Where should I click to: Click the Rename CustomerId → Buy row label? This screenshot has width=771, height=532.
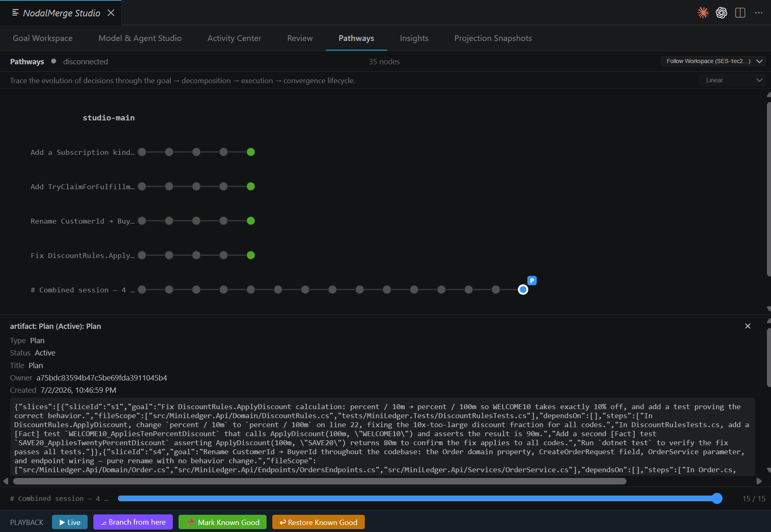(83, 221)
